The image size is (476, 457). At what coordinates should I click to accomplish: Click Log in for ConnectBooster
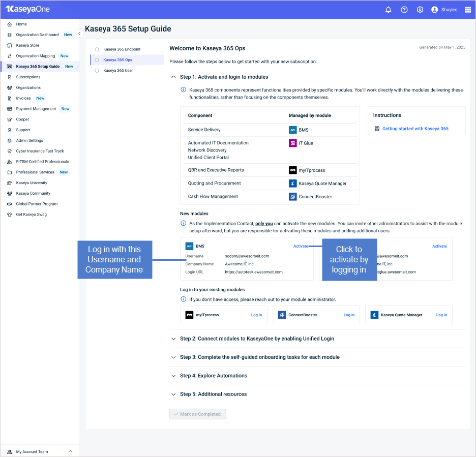pyautogui.click(x=349, y=315)
